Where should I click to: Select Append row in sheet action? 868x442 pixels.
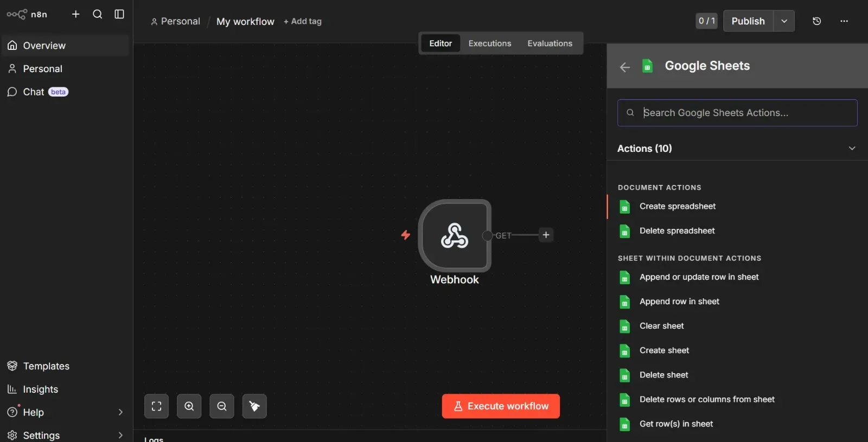[x=679, y=302]
